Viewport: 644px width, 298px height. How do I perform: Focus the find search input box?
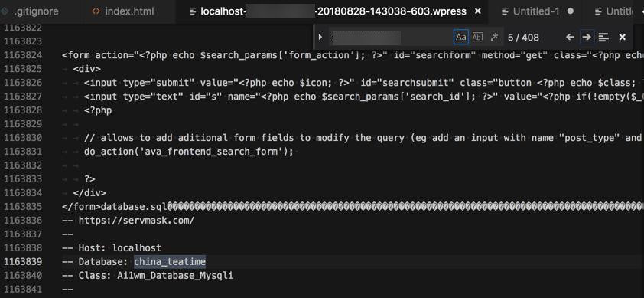390,38
